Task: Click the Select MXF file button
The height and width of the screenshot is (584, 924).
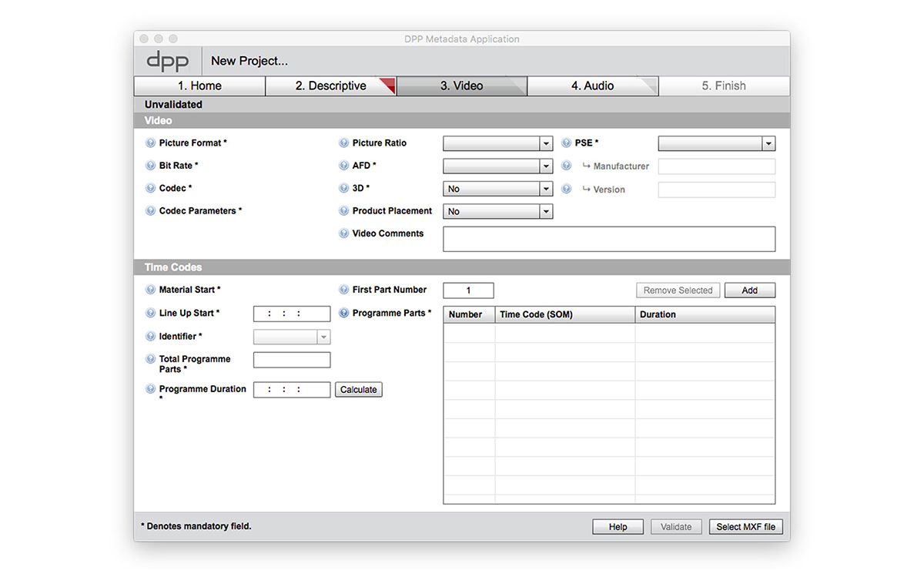Action: point(745,527)
